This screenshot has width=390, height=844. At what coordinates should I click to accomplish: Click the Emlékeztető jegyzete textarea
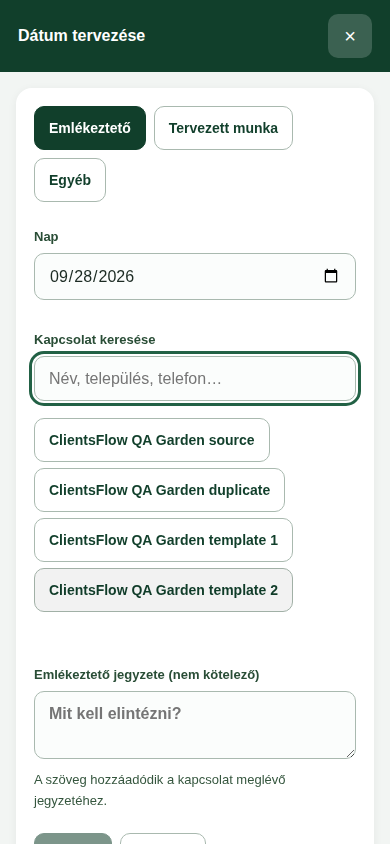[195, 725]
